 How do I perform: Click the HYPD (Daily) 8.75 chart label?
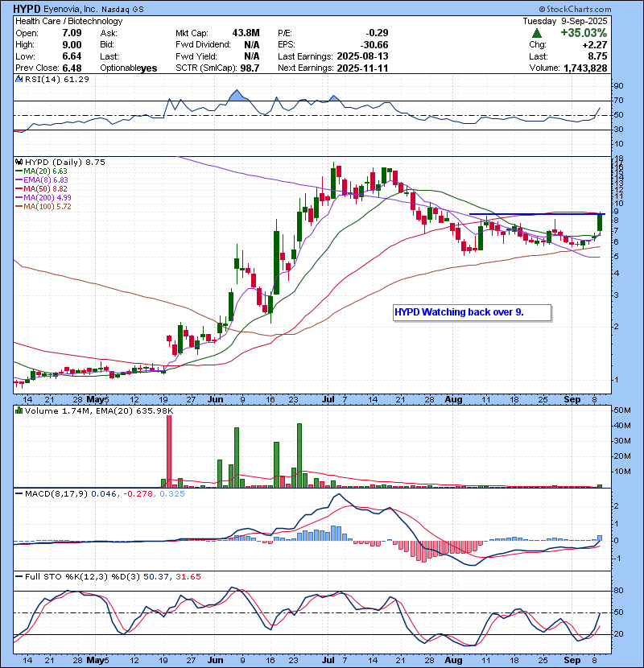click(x=64, y=163)
